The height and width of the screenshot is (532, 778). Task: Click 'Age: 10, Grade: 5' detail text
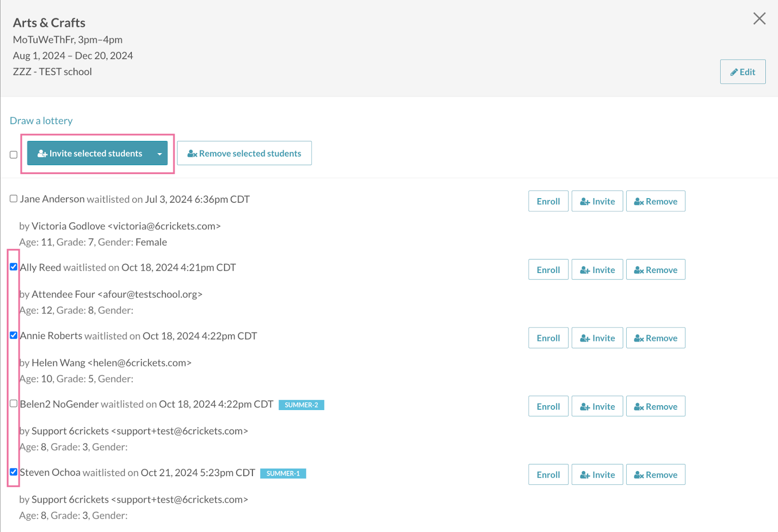(x=76, y=378)
